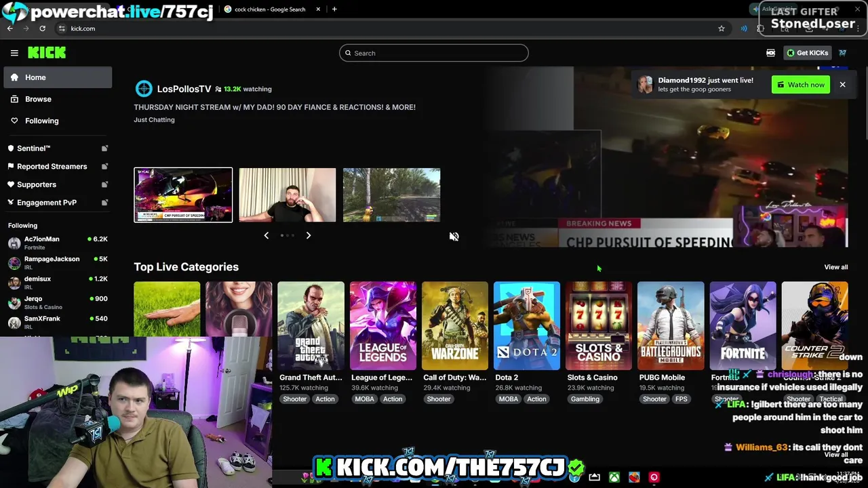Open the profile avatar menu
Viewport: 868px width, 488px height.
[x=843, y=53]
